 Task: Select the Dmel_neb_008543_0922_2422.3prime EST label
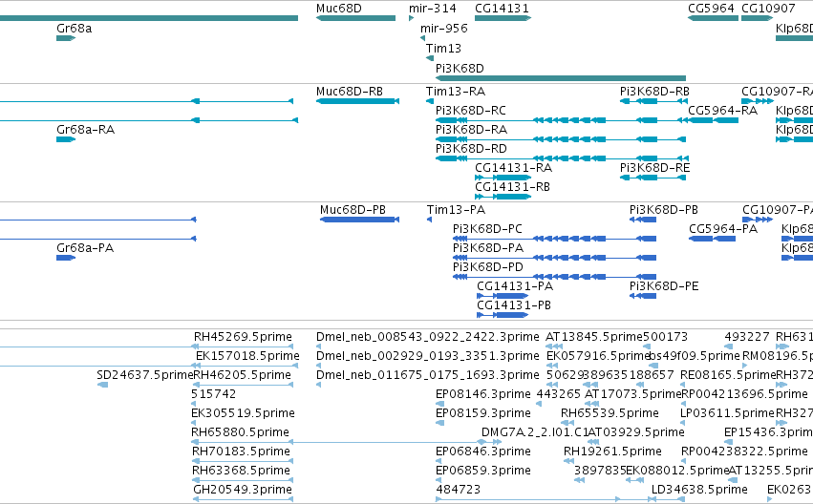click(428, 337)
